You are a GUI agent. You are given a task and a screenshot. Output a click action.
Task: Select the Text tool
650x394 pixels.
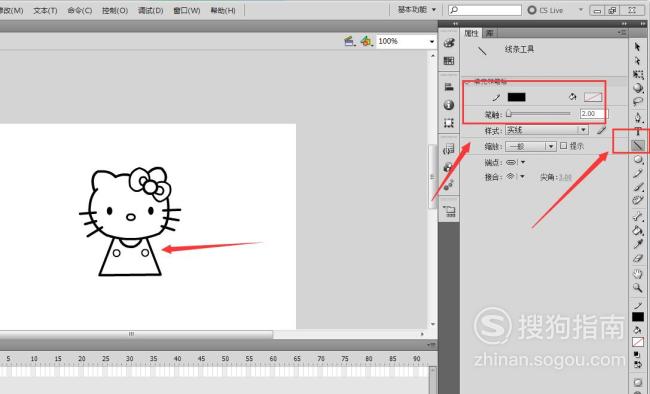tap(638, 132)
